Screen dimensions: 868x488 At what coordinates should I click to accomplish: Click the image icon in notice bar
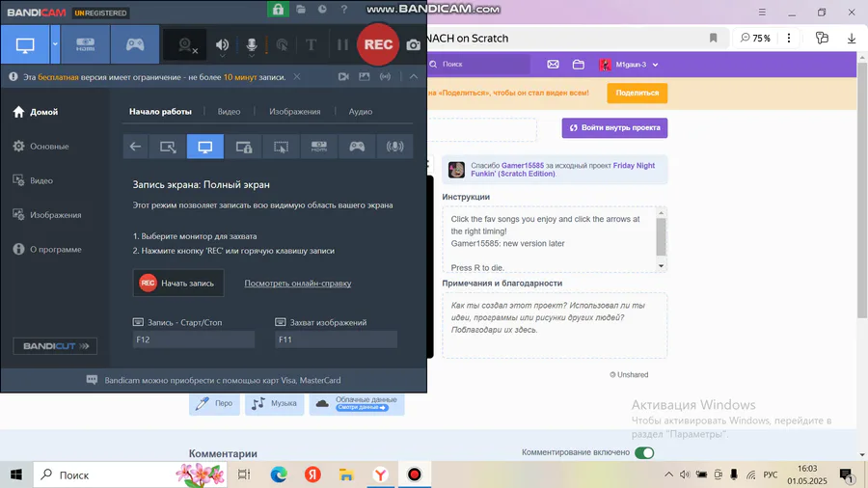(x=365, y=77)
